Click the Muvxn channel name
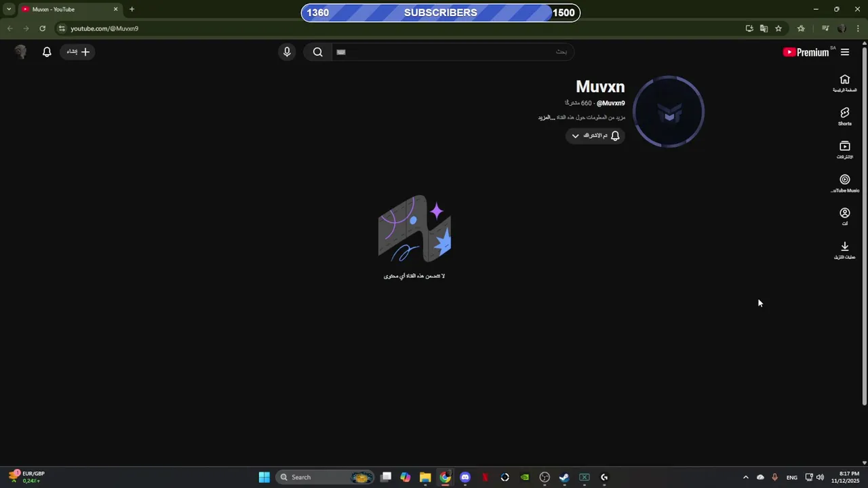Screen dimensions: 868x488 (x=600, y=87)
